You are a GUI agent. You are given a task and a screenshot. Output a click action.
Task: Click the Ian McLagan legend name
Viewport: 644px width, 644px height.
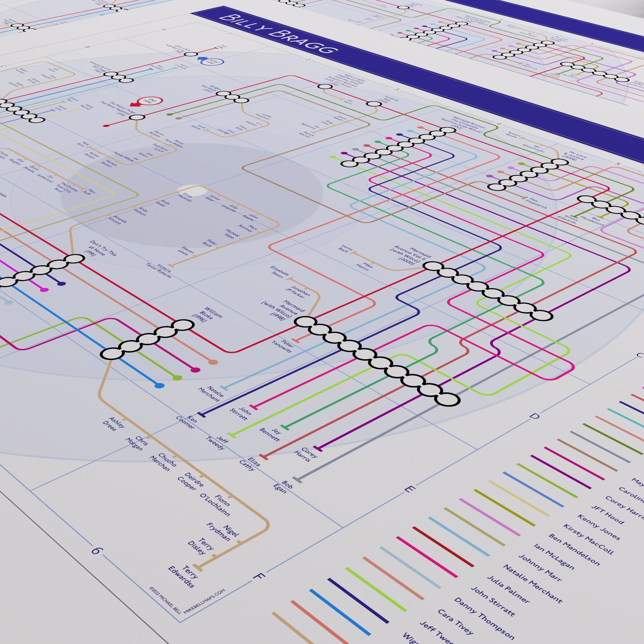pyautogui.click(x=554, y=556)
